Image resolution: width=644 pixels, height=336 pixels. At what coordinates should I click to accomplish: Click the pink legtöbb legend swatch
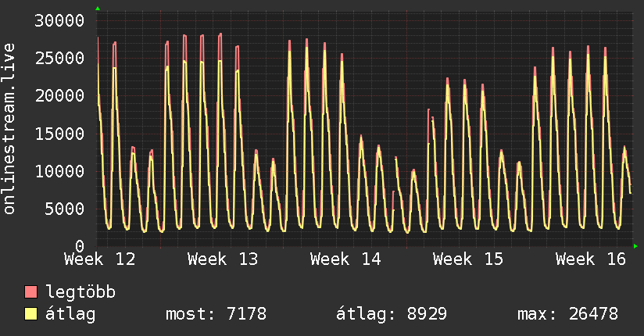pyautogui.click(x=30, y=291)
